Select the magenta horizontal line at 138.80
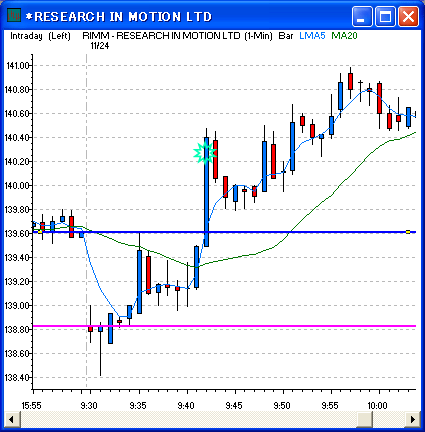425x432 pixels. [224, 326]
